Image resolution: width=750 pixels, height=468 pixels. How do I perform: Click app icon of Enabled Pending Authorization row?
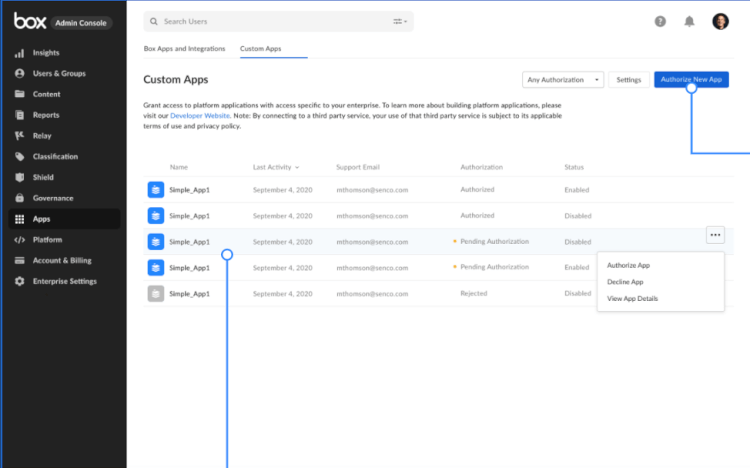tap(155, 268)
